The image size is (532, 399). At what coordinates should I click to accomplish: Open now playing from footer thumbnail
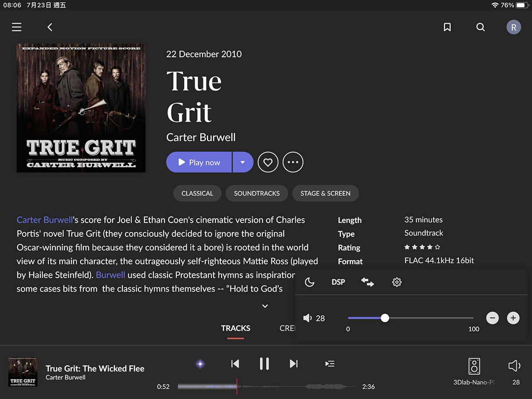(x=23, y=372)
